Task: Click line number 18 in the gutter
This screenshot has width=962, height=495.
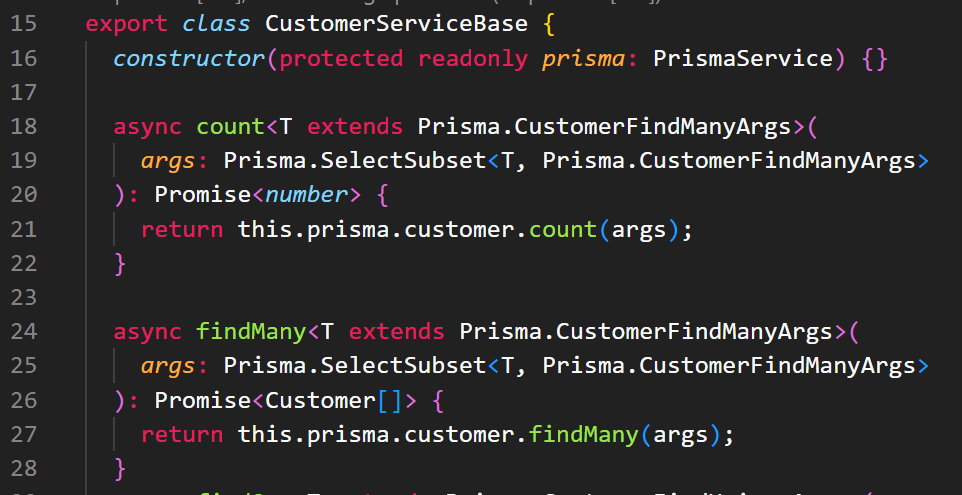Action: [24, 126]
